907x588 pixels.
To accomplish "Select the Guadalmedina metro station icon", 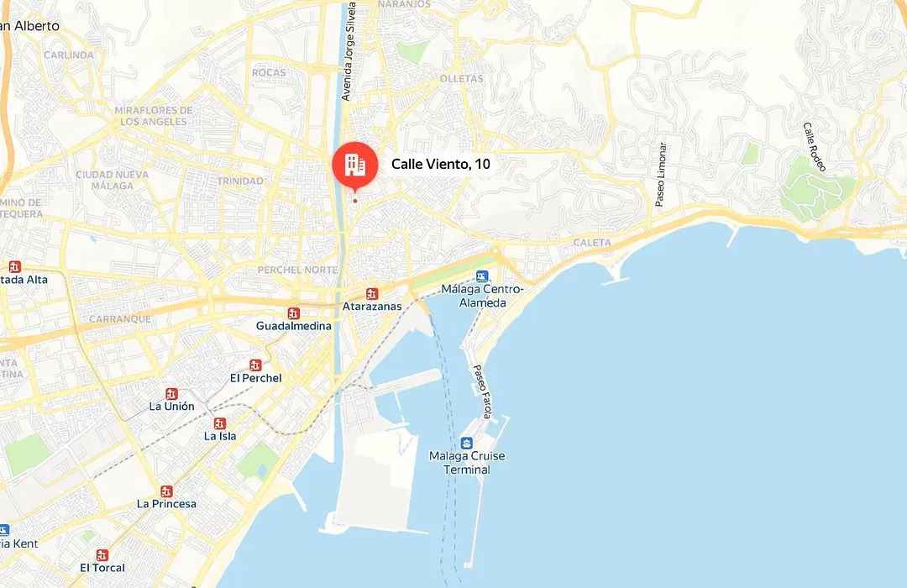I will click(x=294, y=313).
